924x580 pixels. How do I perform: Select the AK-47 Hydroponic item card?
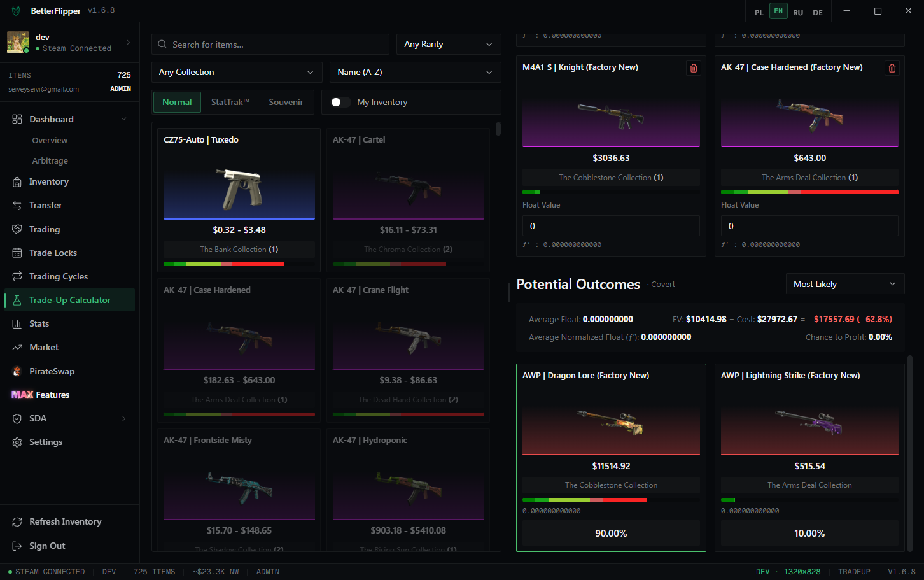[x=409, y=490]
